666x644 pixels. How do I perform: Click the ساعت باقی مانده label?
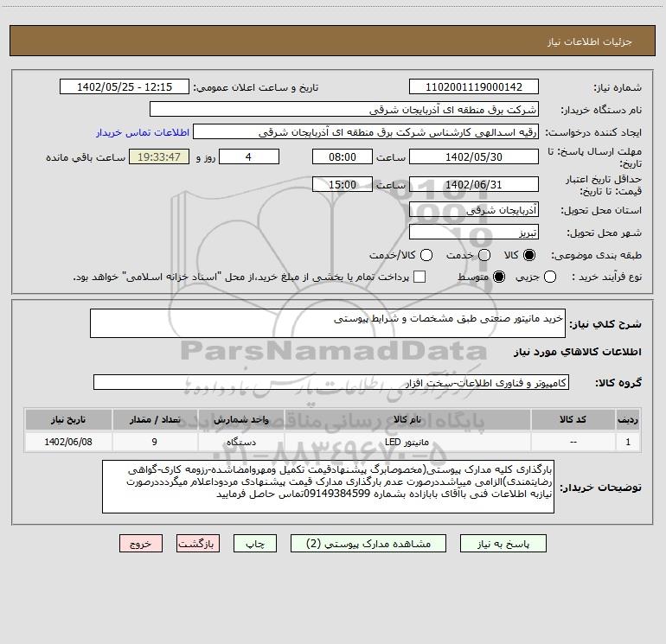pos(86,157)
